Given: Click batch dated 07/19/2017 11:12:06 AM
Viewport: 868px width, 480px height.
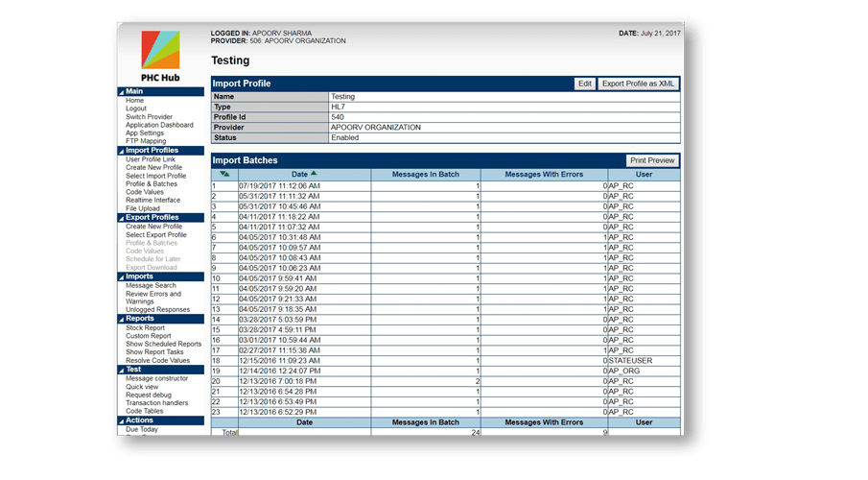Looking at the screenshot, I should pos(279,186).
